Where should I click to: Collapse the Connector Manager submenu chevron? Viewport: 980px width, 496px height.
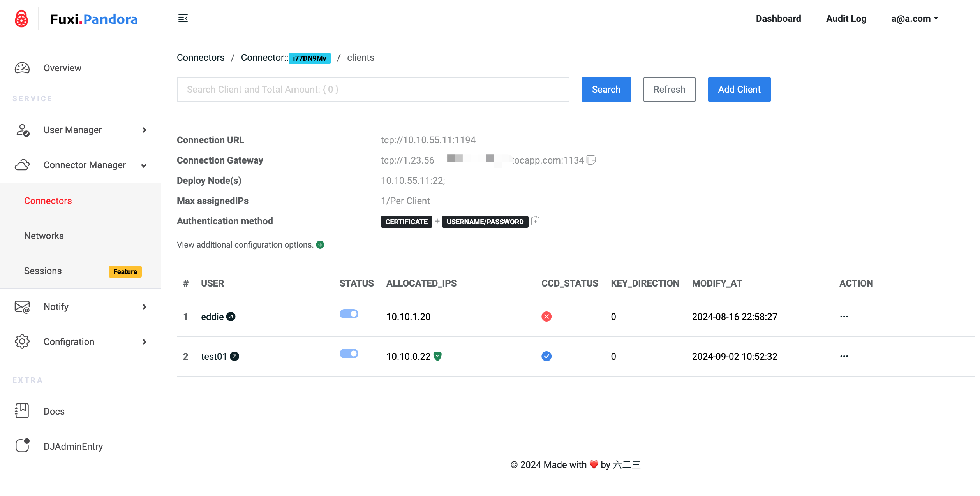click(x=144, y=165)
